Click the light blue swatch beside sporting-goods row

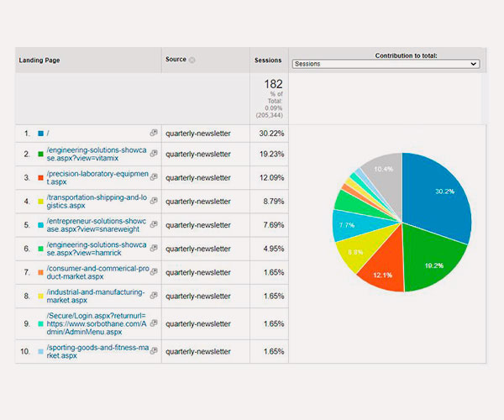point(40,352)
